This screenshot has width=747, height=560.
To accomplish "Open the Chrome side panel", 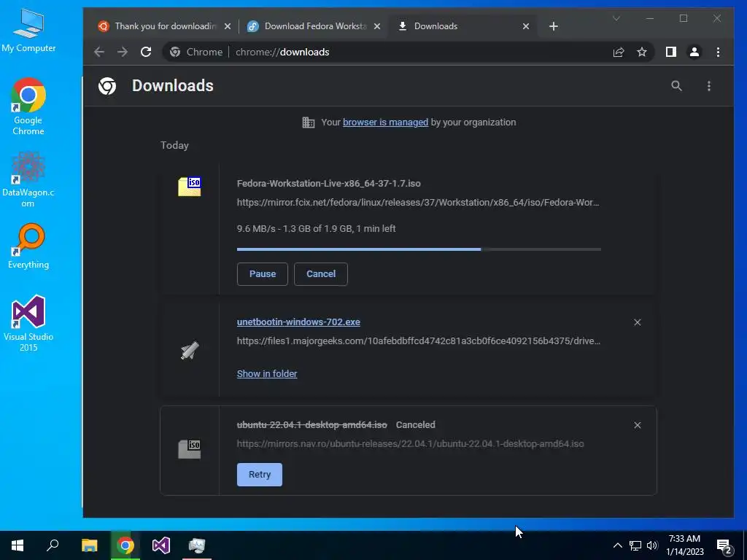I will click(x=671, y=52).
